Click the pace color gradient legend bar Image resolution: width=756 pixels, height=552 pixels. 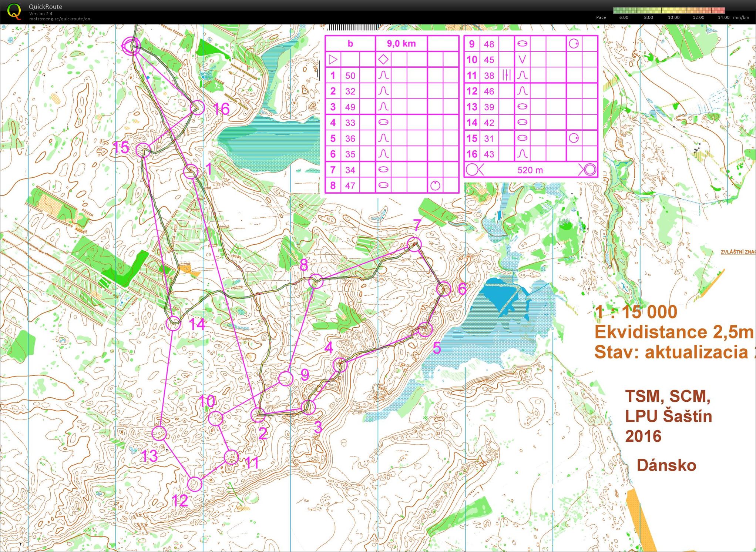pos(669,10)
